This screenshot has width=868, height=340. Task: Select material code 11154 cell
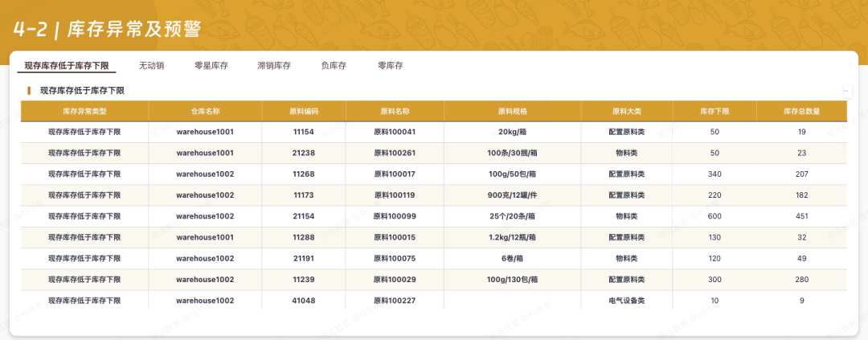(x=304, y=132)
